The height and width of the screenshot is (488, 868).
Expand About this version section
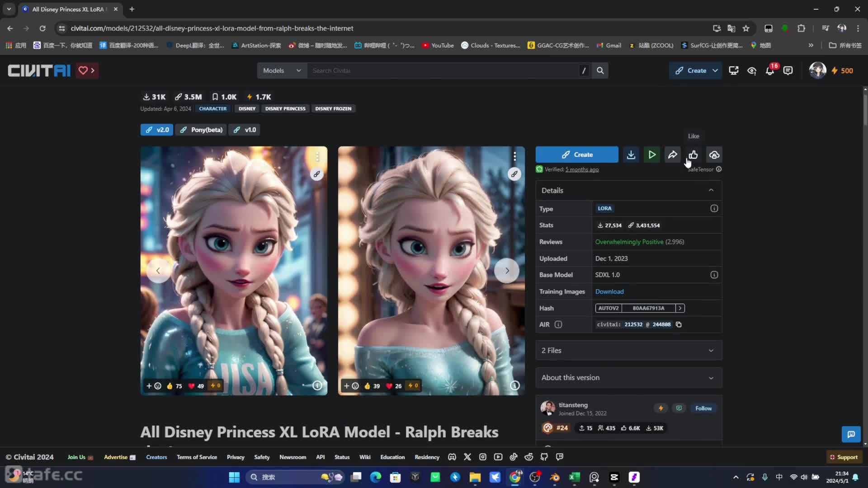(629, 378)
